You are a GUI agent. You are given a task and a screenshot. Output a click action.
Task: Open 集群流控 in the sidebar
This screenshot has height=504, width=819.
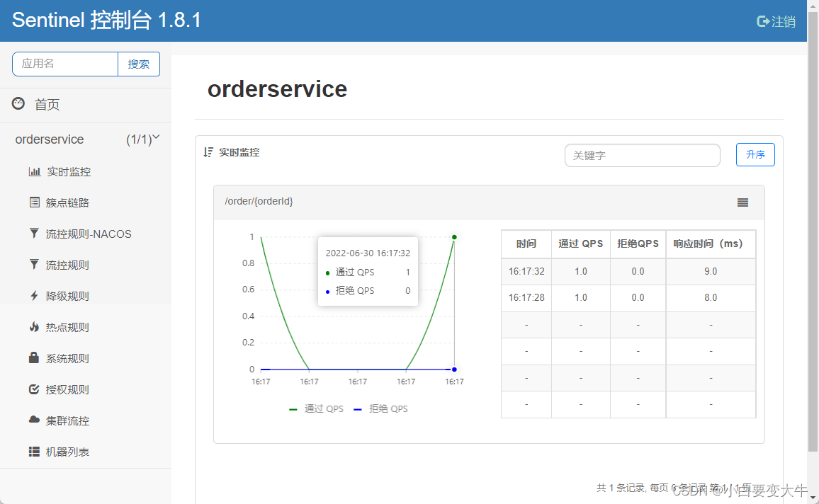point(67,420)
